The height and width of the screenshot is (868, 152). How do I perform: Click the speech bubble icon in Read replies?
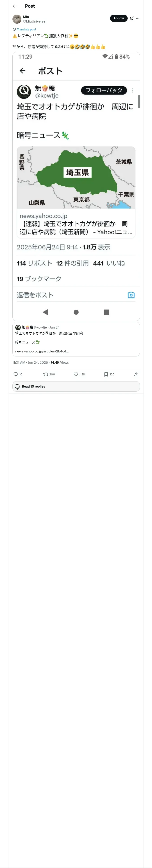click(18, 386)
